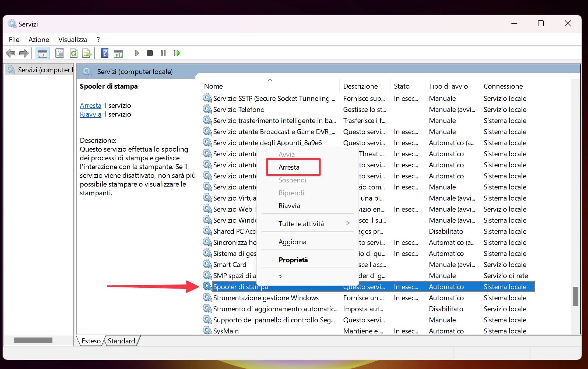Click the Start service play icon
Screen dimensions: 588x369
coord(137,53)
